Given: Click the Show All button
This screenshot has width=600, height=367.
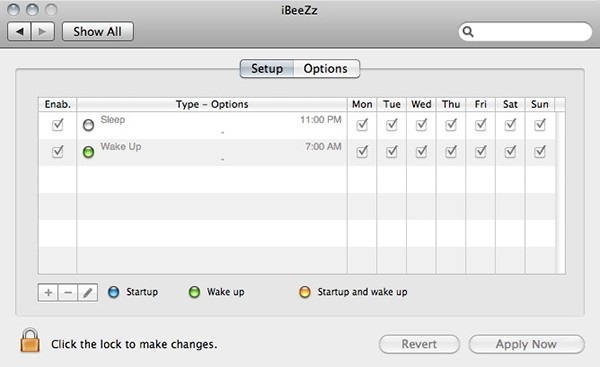Looking at the screenshot, I should (98, 31).
